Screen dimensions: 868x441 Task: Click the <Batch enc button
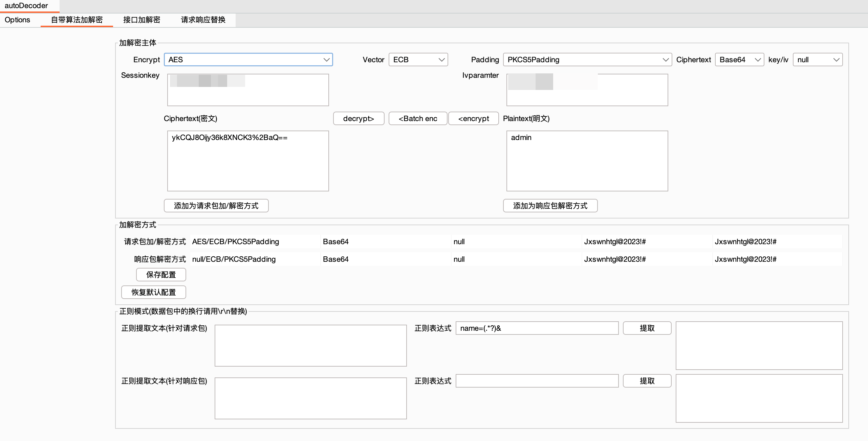point(418,118)
